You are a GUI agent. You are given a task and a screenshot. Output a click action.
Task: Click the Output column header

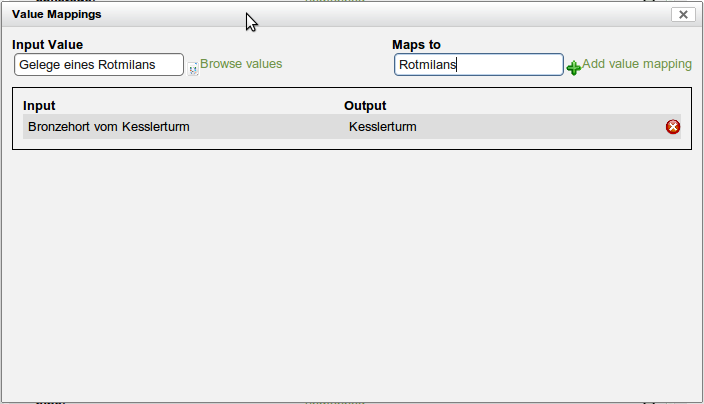[x=365, y=105]
